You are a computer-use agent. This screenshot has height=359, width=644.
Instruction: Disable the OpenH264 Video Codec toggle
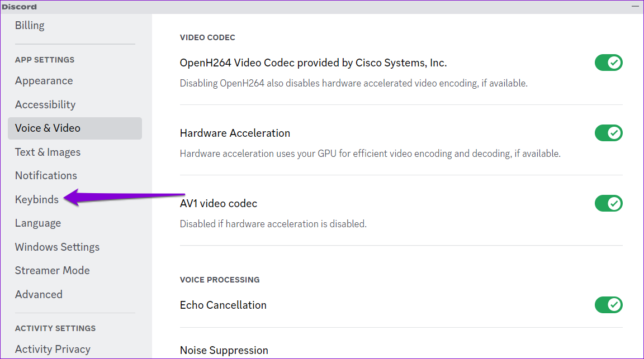[x=608, y=63]
